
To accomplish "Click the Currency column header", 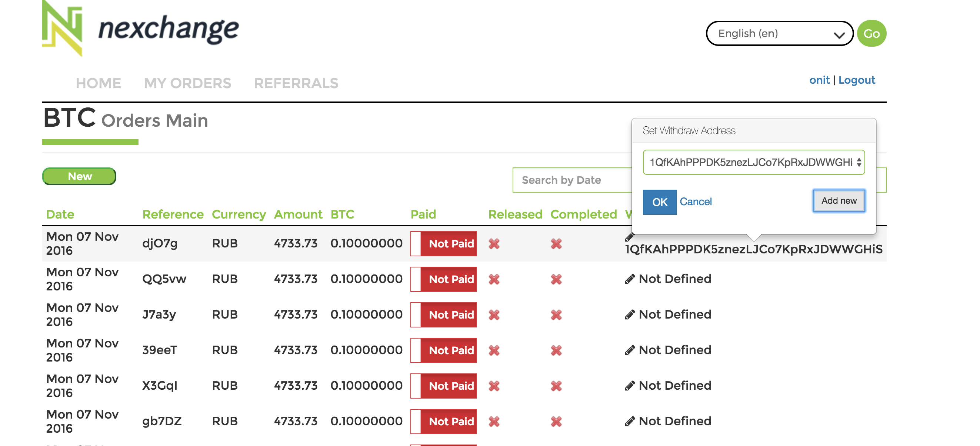I will point(239,214).
